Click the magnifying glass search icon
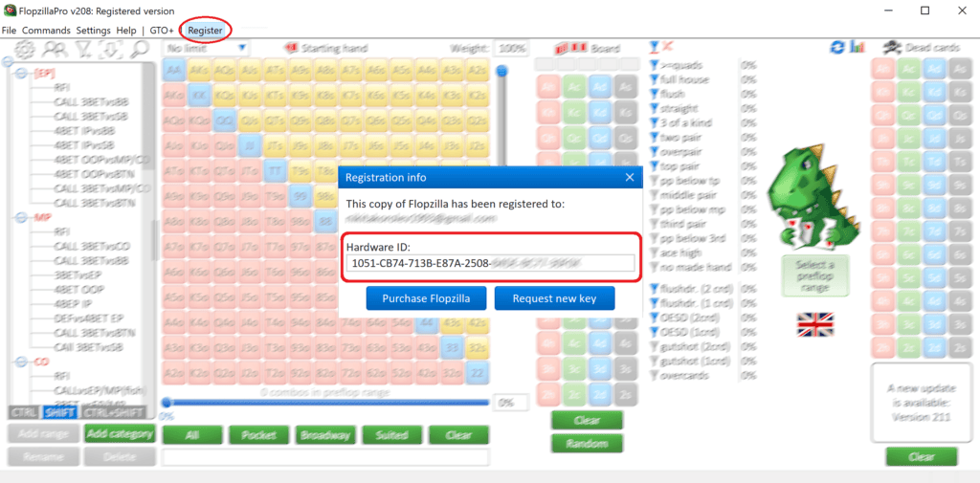The height and width of the screenshot is (483, 980). pyautogui.click(x=140, y=49)
